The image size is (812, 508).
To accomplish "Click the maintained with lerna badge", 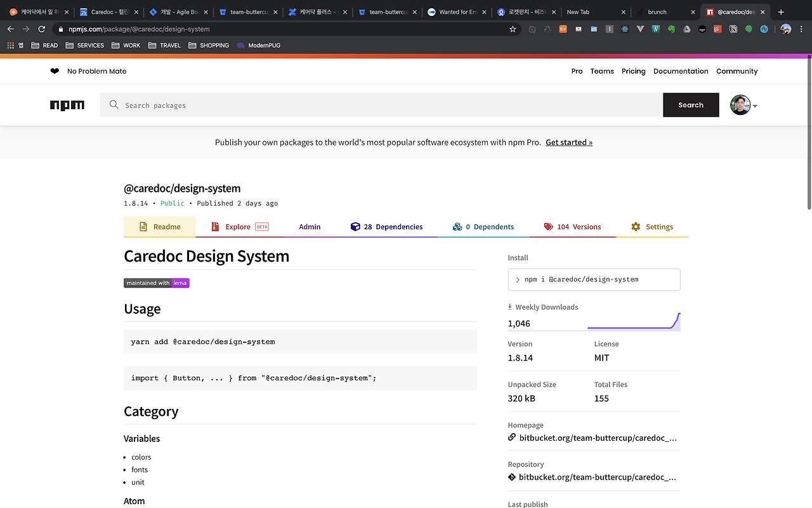I will (x=157, y=283).
